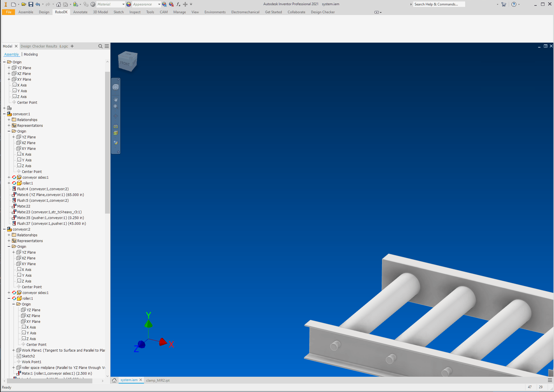Click the Undo arrow icon
554x392 pixels.
pos(38,4)
